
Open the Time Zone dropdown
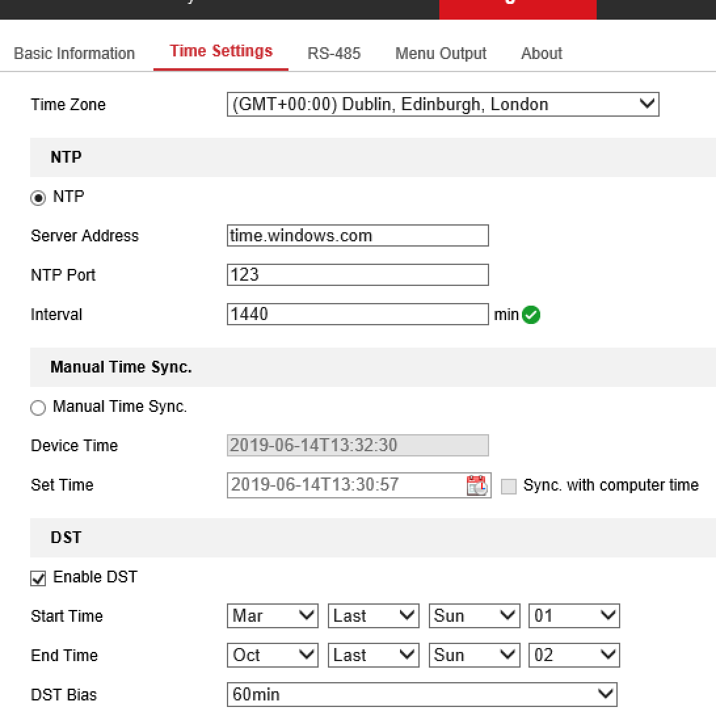pos(443,105)
